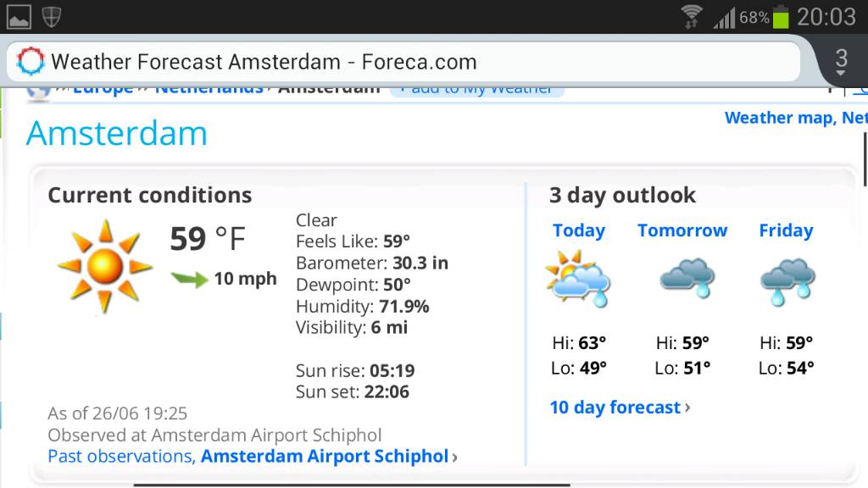Screen dimensions: 868x488
Task: Tap Tomorrow's rain cloud icon
Action: tap(687, 279)
